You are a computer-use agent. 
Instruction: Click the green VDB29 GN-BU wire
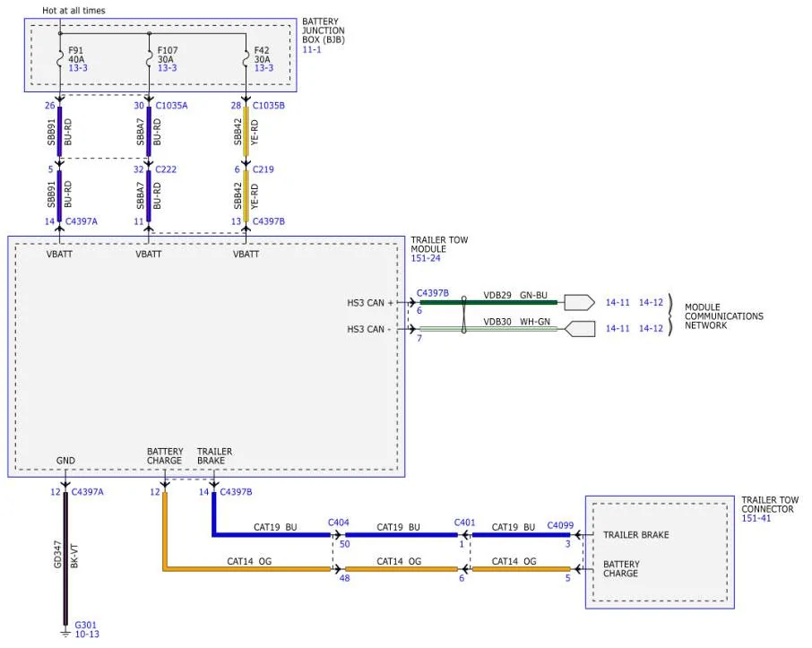point(488,303)
